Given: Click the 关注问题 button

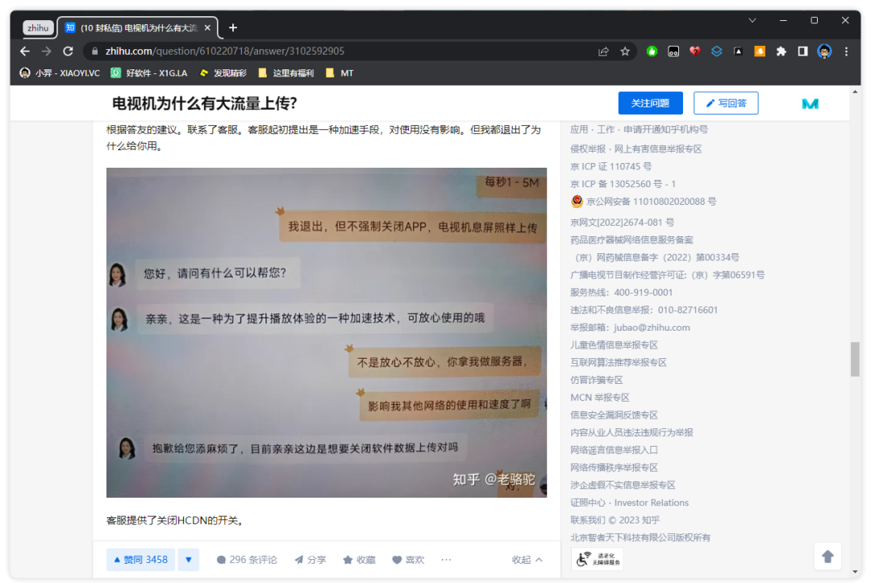Looking at the screenshot, I should coord(650,102).
